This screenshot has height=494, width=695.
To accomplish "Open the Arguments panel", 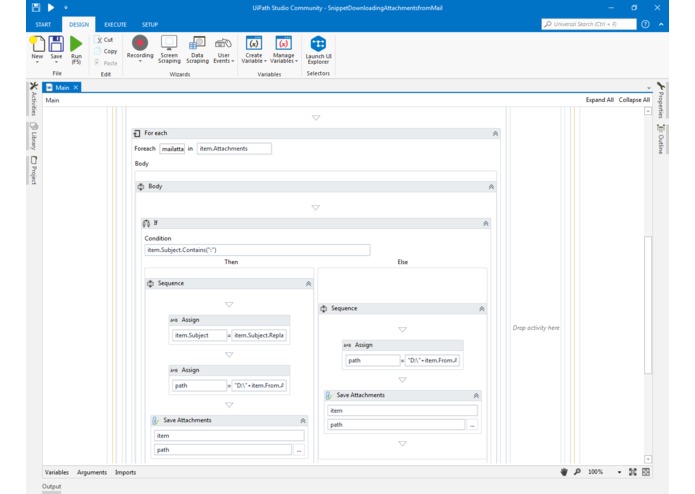I will coord(92,472).
